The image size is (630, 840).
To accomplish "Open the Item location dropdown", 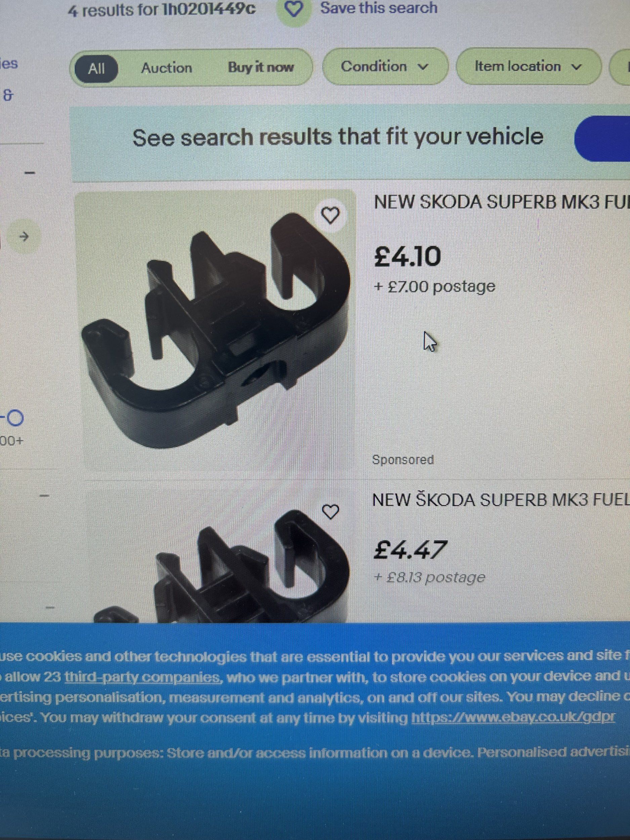I will coord(528,67).
